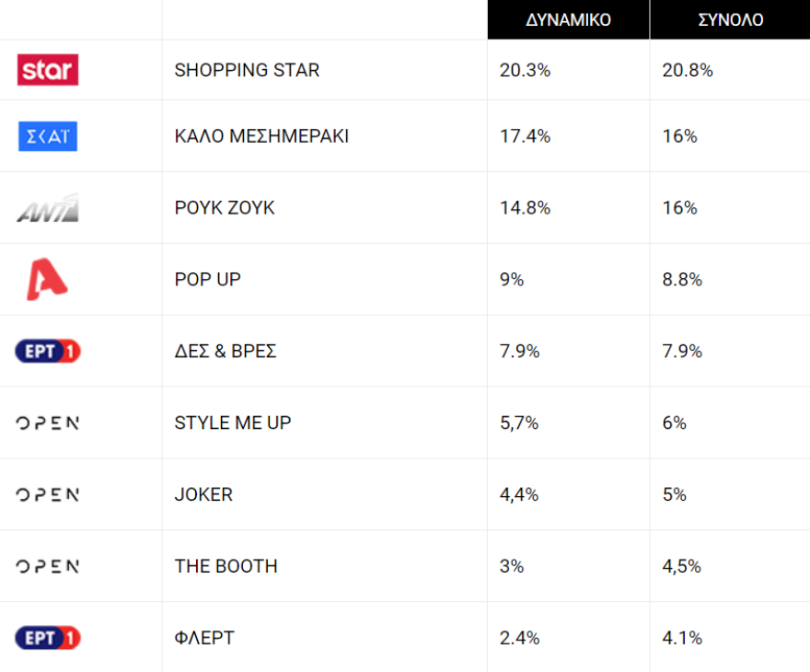Select the ΡΟΥΚ ΖΟΥΚ program name
This screenshot has width=810, height=672.
[x=225, y=208]
